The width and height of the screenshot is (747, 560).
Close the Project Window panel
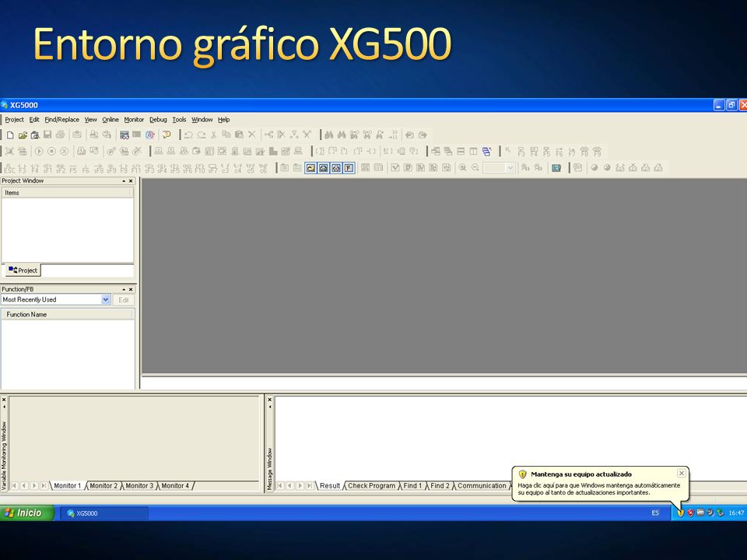click(131, 181)
